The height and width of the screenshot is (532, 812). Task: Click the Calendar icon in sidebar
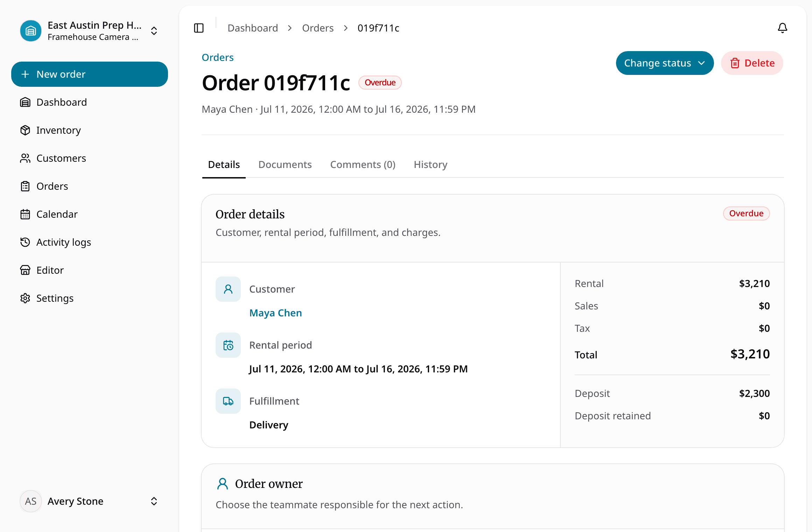(25, 214)
